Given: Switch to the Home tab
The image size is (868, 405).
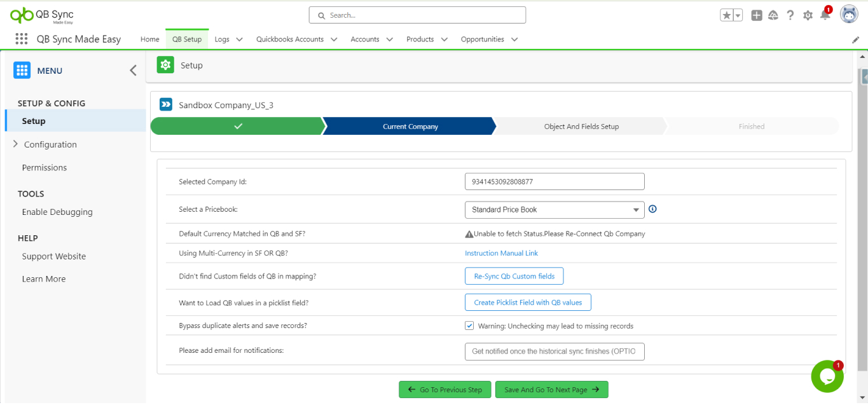Looking at the screenshot, I should click(149, 39).
